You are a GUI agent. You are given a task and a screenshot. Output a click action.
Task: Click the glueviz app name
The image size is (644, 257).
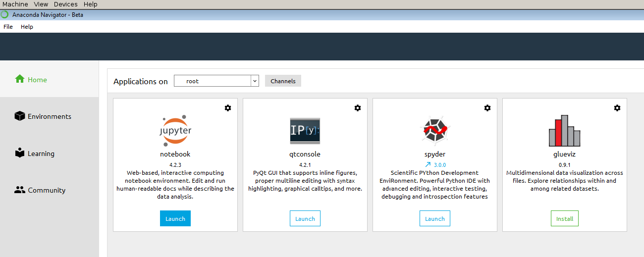coord(565,154)
